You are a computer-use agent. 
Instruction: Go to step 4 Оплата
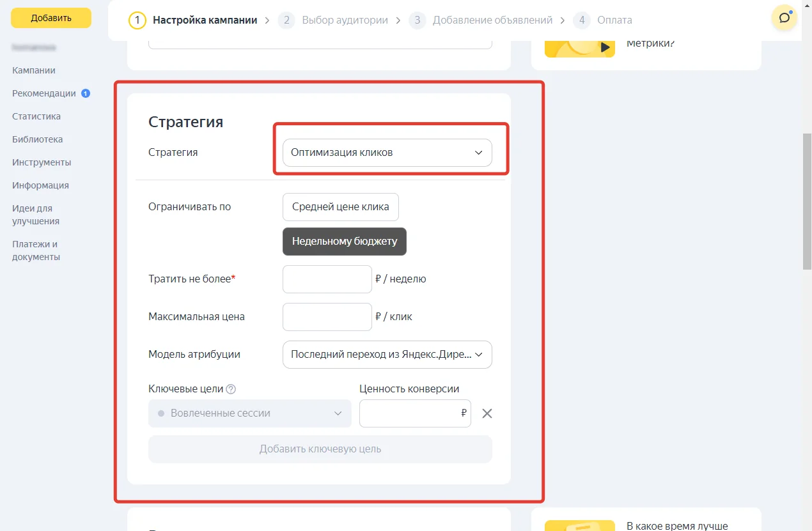(603, 20)
